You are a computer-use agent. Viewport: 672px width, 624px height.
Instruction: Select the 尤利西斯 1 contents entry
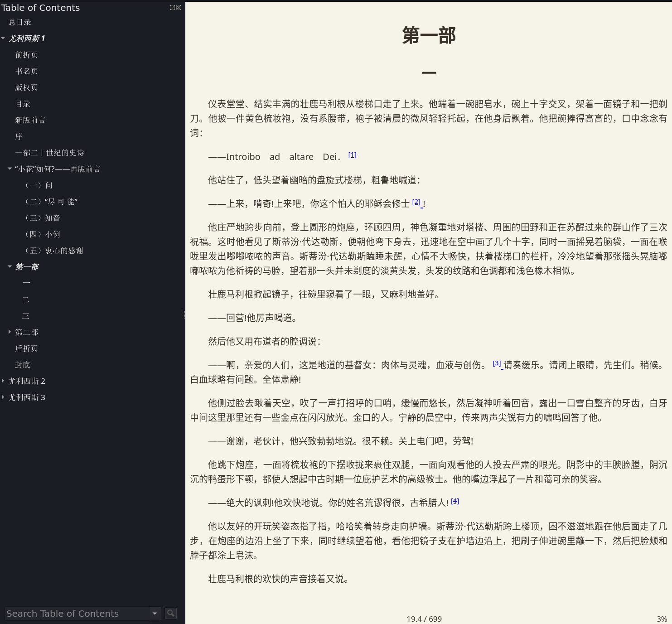27,39
